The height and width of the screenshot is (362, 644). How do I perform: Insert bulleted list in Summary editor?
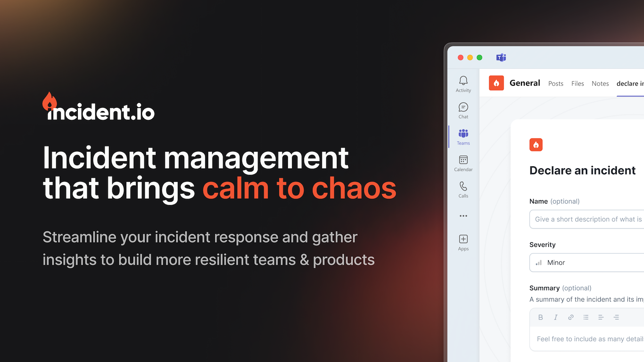click(x=586, y=317)
